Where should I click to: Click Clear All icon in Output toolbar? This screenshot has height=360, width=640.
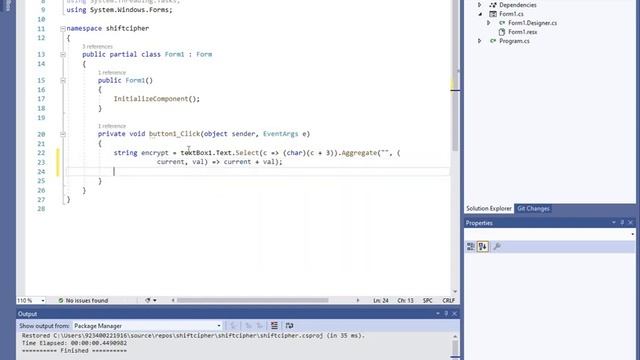[274, 325]
